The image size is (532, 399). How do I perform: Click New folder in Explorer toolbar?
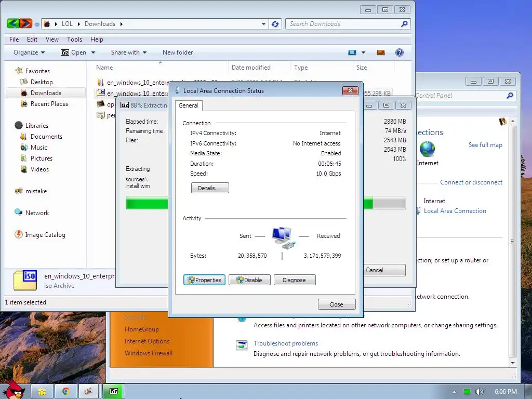tap(178, 52)
